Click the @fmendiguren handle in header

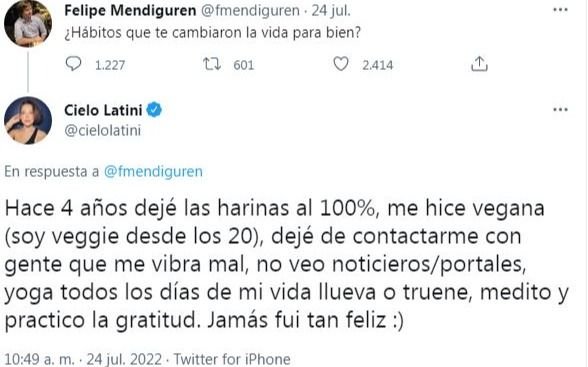(x=250, y=11)
